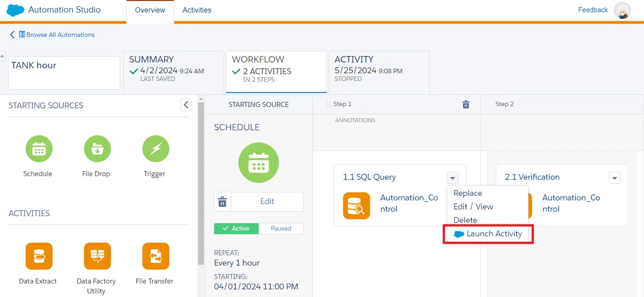
Task: Click the large green Schedule calendar icon
Action: click(x=259, y=163)
